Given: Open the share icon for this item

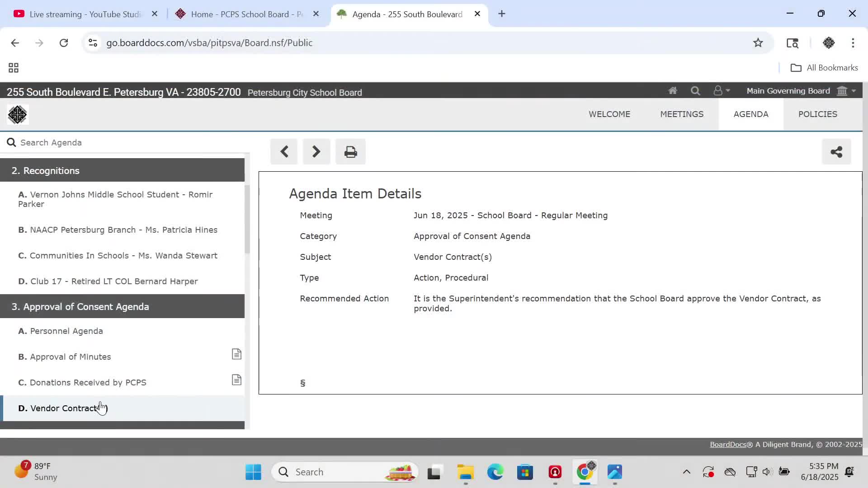Looking at the screenshot, I should point(836,152).
